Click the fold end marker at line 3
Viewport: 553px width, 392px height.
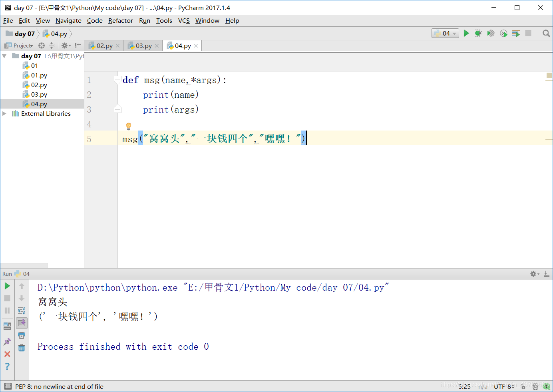coord(117,109)
